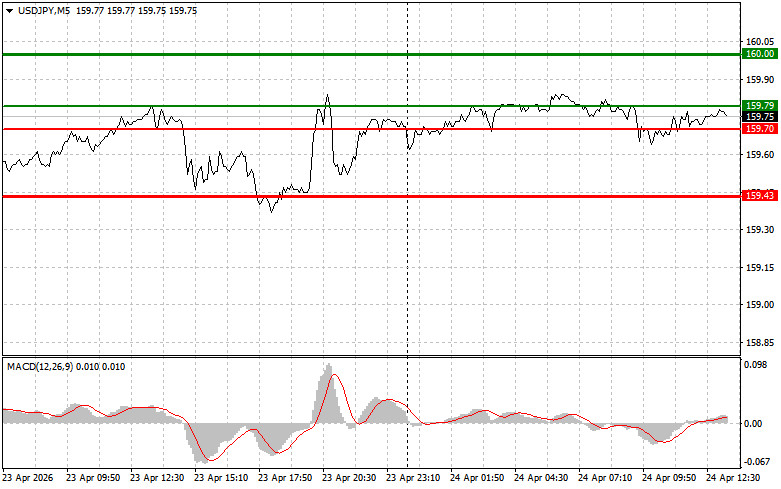781x489 pixels.
Task: Click the black 159.75 current price label
Action: [760, 117]
